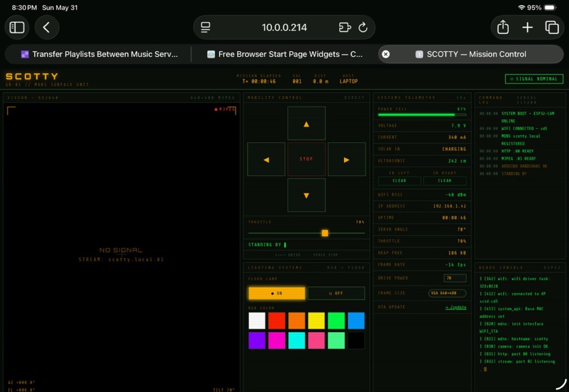Hit the red STOP button
Image resolution: width=569 pixels, height=392 pixels.
click(306, 159)
